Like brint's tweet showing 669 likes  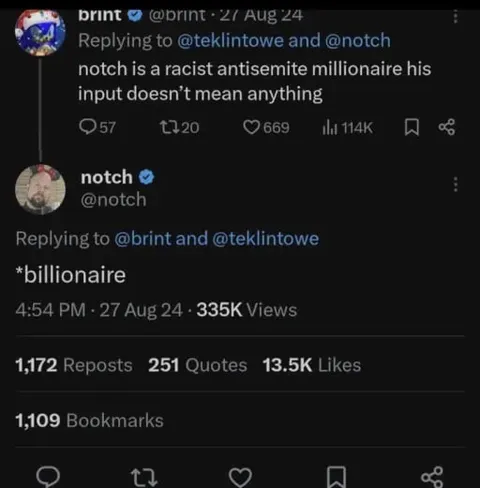266,127
